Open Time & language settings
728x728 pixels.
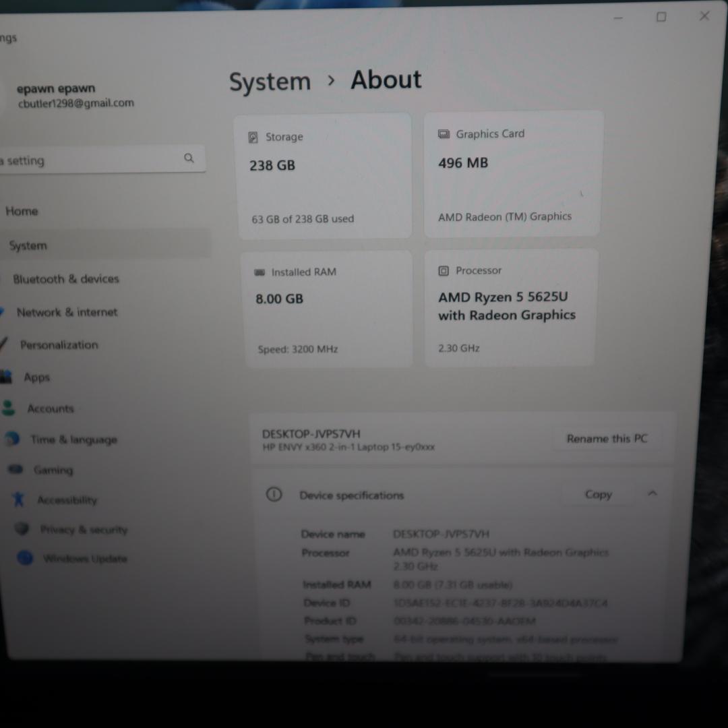[x=74, y=439]
